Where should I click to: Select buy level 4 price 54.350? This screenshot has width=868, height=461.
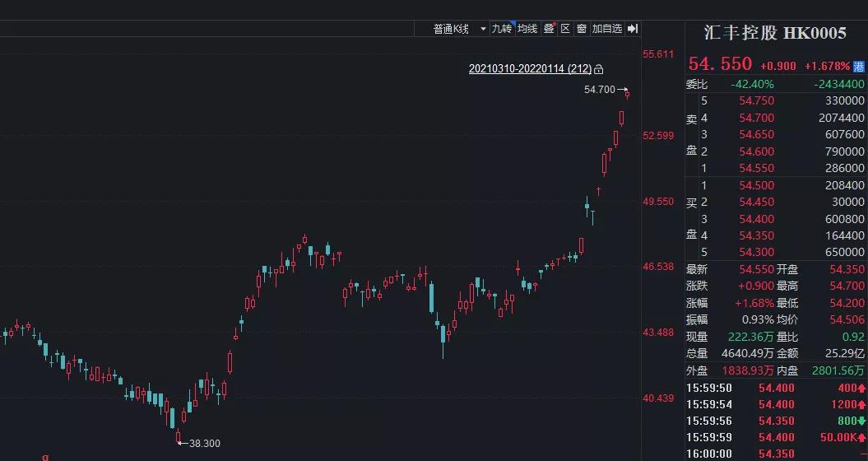756,235
